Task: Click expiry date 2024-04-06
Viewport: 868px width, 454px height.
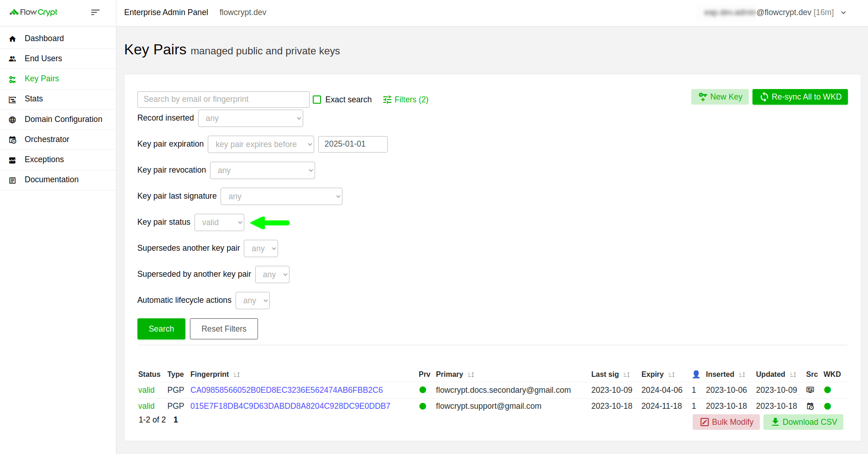Action: point(662,390)
